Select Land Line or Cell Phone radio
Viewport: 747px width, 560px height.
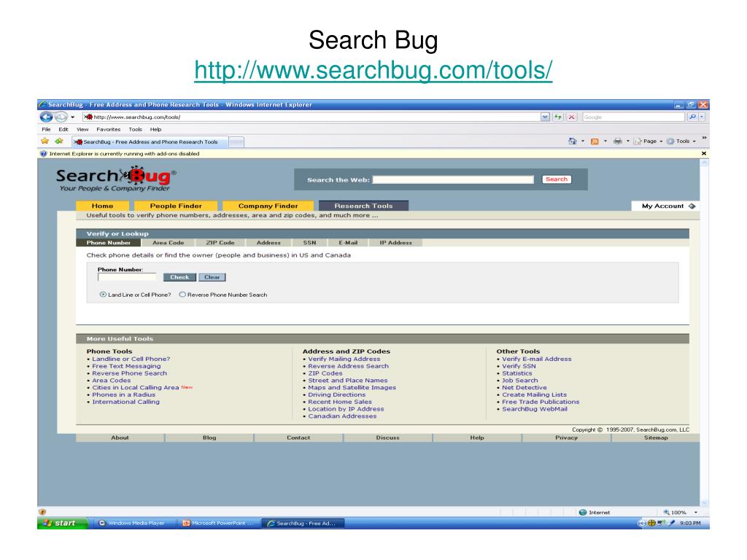pyautogui.click(x=103, y=295)
